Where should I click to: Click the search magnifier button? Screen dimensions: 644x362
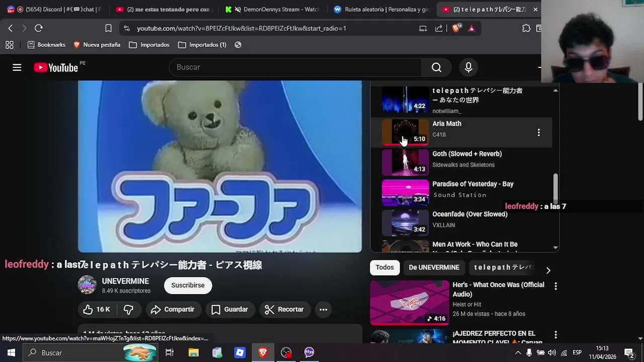coord(437,67)
